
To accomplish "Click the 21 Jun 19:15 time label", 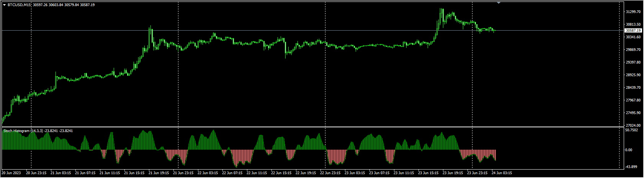I will point(159,173).
